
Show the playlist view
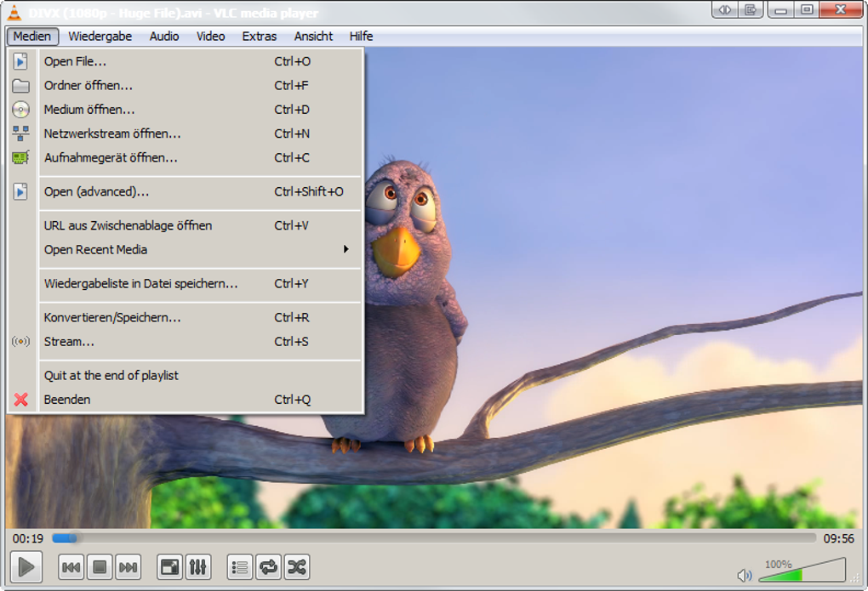click(x=240, y=567)
